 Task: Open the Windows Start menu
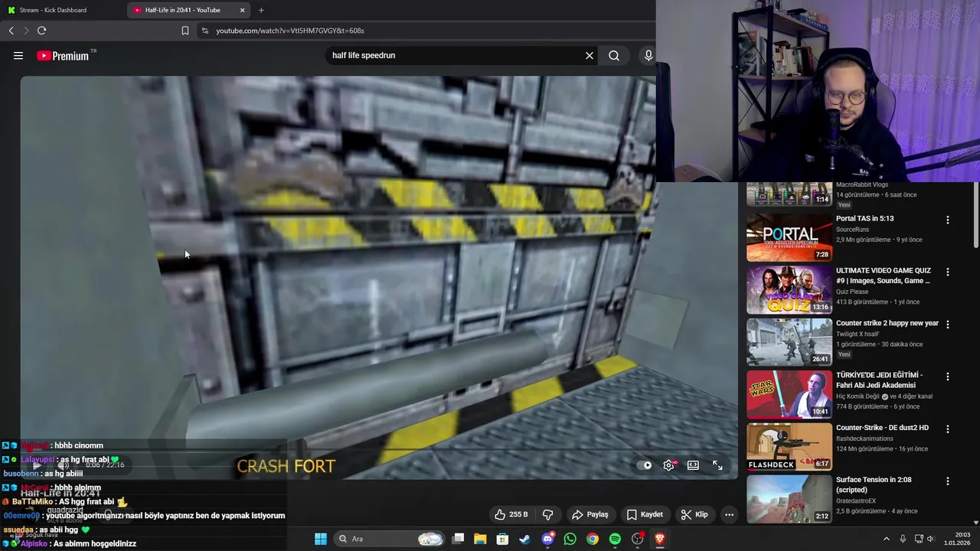321,539
